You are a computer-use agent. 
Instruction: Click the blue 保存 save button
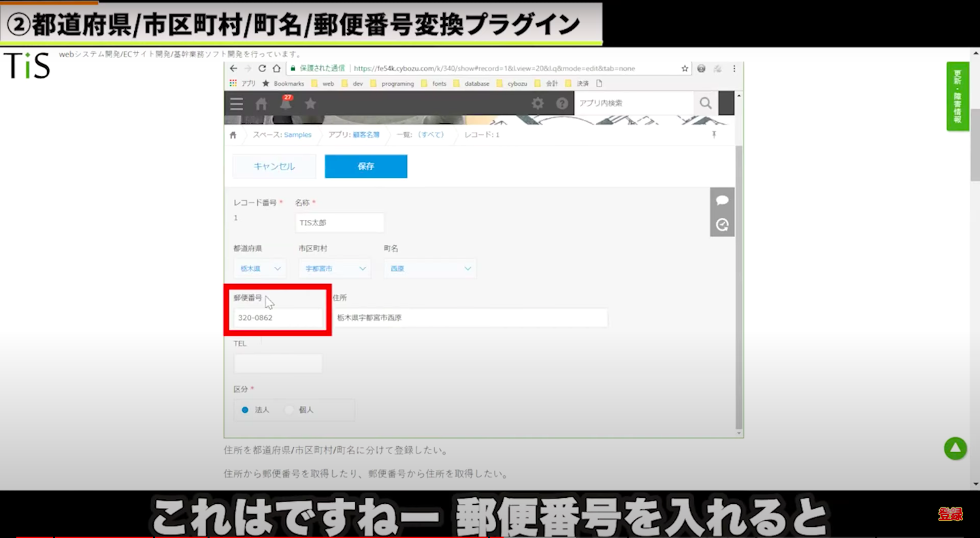[365, 166]
